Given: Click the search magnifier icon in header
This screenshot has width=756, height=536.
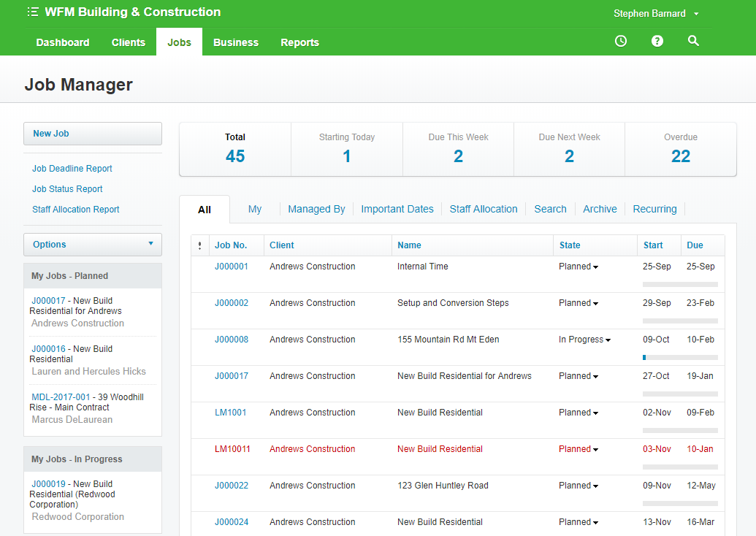Looking at the screenshot, I should click(x=693, y=41).
